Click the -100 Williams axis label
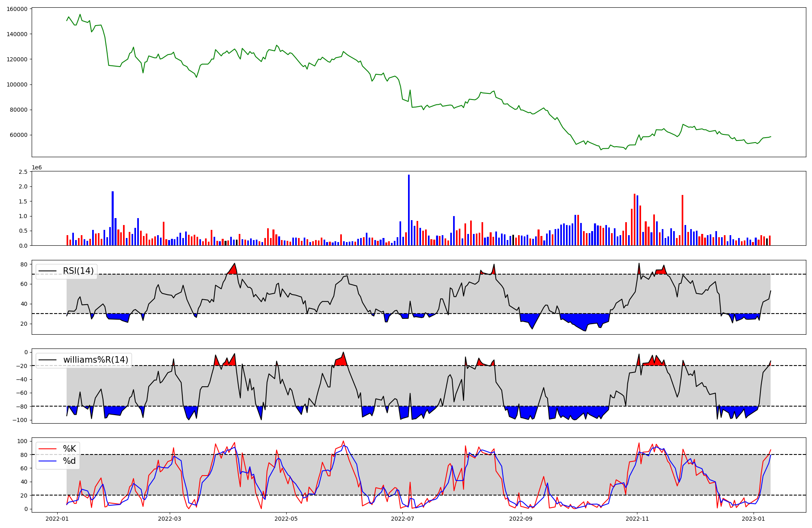Viewport: 812px width, 528px height. tap(19, 420)
